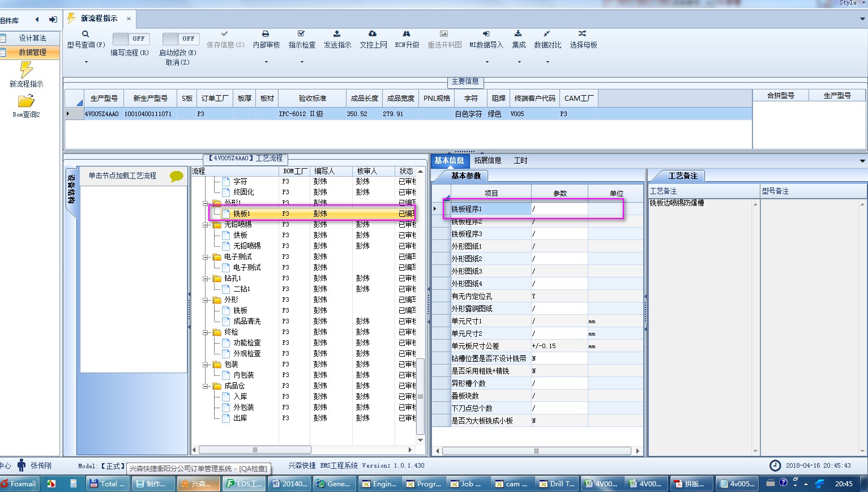Click the 4V005Z4AA0 production model row
868x492 pixels.
408,114
